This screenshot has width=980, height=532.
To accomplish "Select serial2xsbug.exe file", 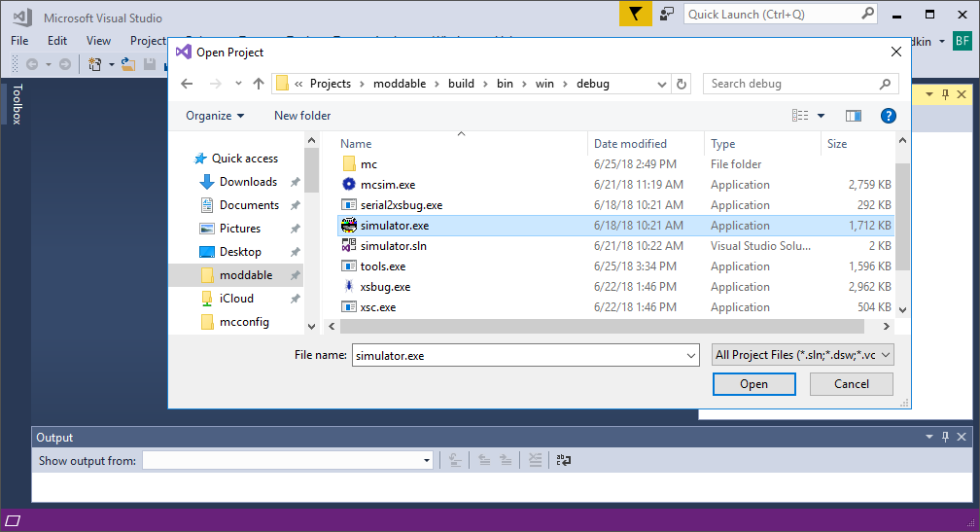I will tap(615, 205).
